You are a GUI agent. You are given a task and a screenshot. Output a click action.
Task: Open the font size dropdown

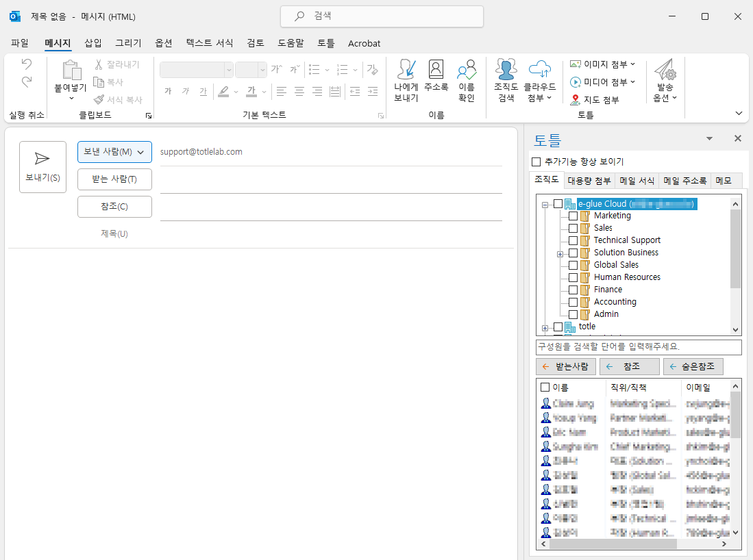pyautogui.click(x=262, y=70)
